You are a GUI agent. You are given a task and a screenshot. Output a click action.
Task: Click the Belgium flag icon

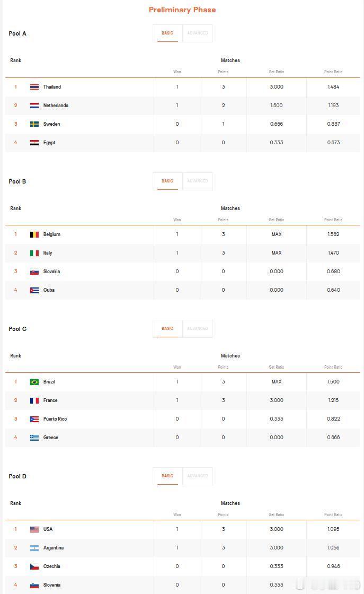[34, 234]
